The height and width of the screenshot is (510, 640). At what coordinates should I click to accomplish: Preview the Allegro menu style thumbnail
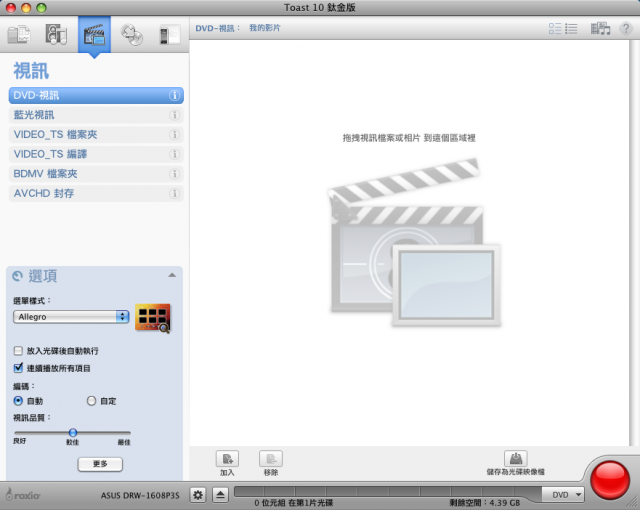tap(153, 318)
